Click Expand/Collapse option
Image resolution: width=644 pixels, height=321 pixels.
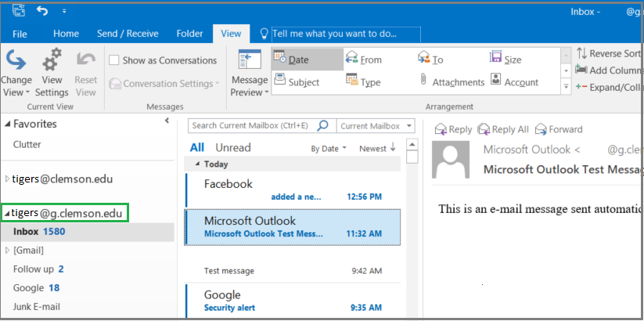(610, 87)
